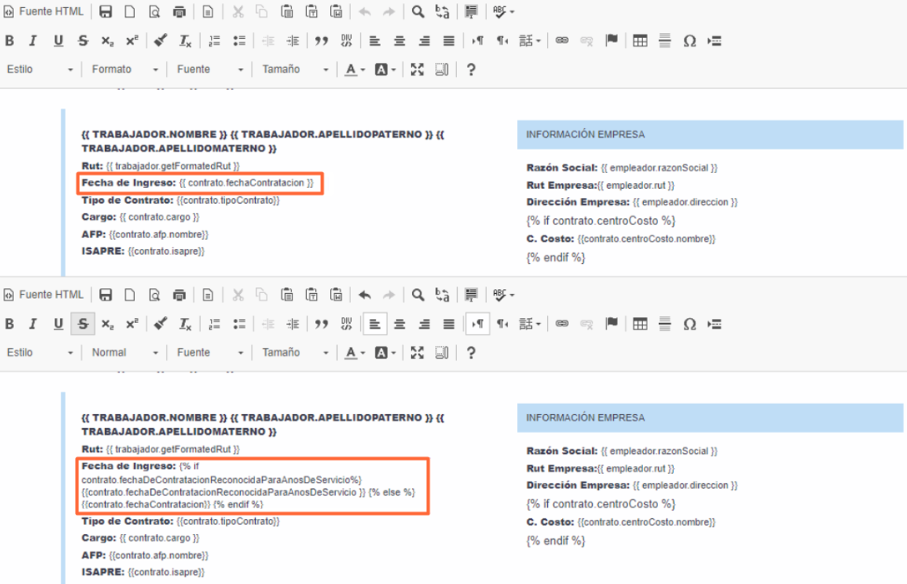Click the Save icon in the upper editor toolbar
This screenshot has height=584, width=907.
pyautogui.click(x=105, y=12)
